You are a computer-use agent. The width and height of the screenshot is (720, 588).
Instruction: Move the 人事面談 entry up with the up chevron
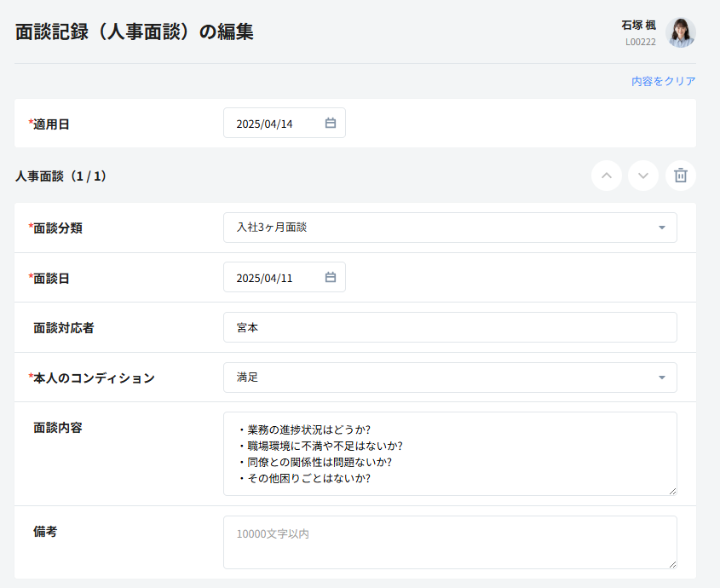click(x=606, y=176)
